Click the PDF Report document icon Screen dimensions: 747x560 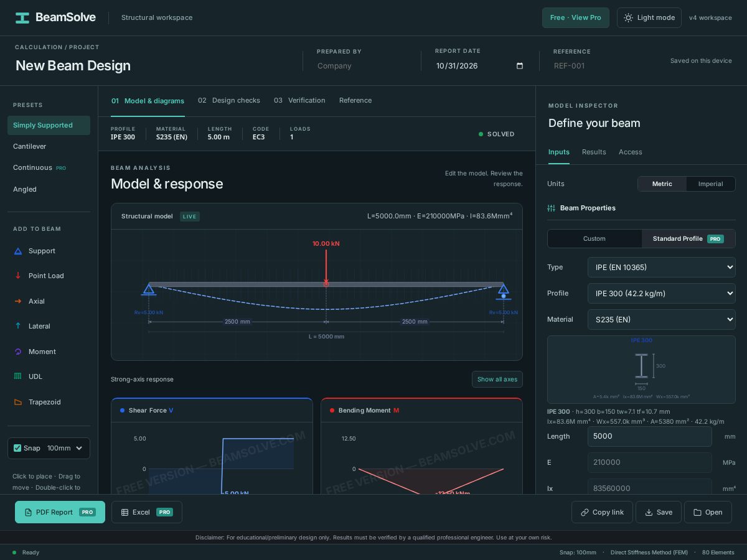(28, 512)
